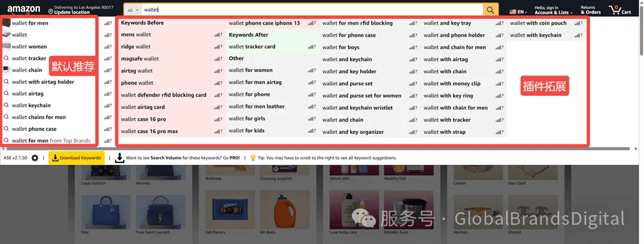
Task: Click the volume bars icon next to 'wallet for boys'
Action: click(x=414, y=47)
